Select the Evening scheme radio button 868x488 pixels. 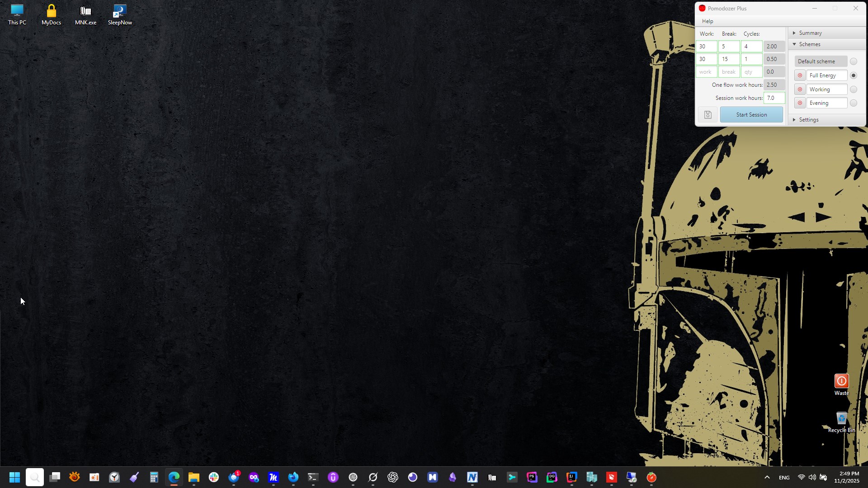coord(853,103)
